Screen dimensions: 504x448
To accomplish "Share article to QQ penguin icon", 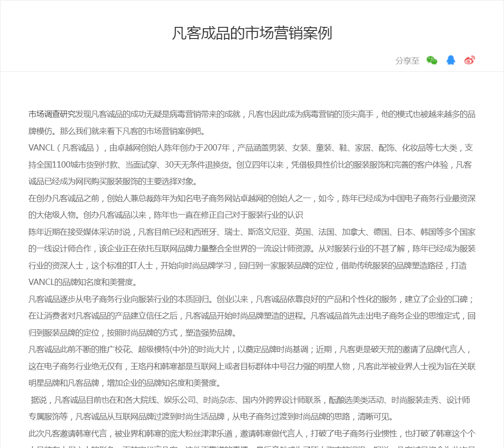I will pyautogui.click(x=451, y=60).
